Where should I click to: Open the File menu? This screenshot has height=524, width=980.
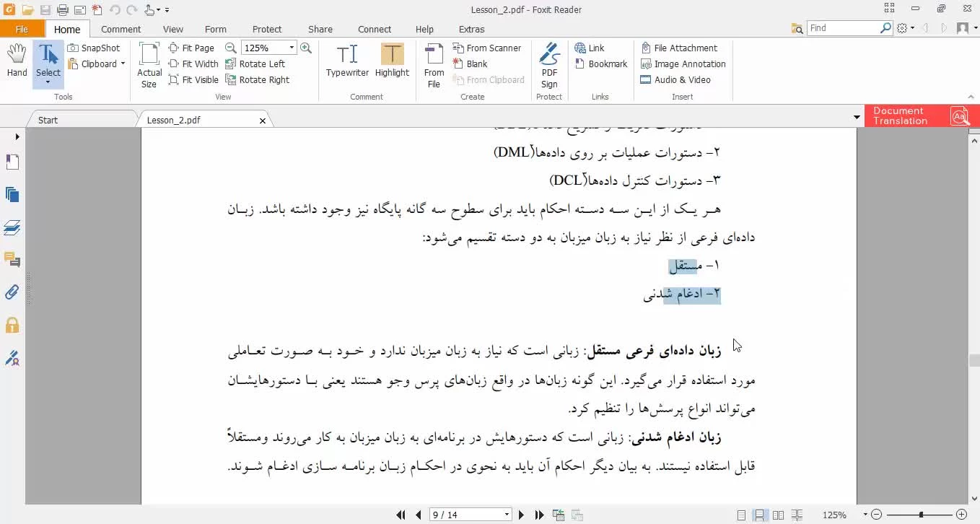[22, 29]
